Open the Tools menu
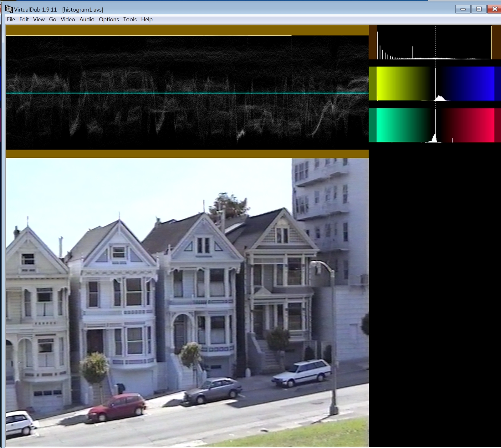 click(130, 19)
